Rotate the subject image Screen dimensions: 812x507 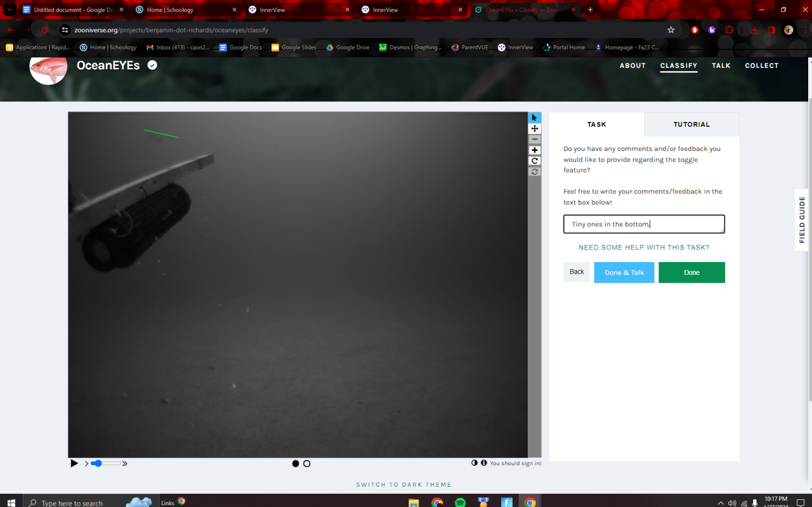(x=535, y=161)
